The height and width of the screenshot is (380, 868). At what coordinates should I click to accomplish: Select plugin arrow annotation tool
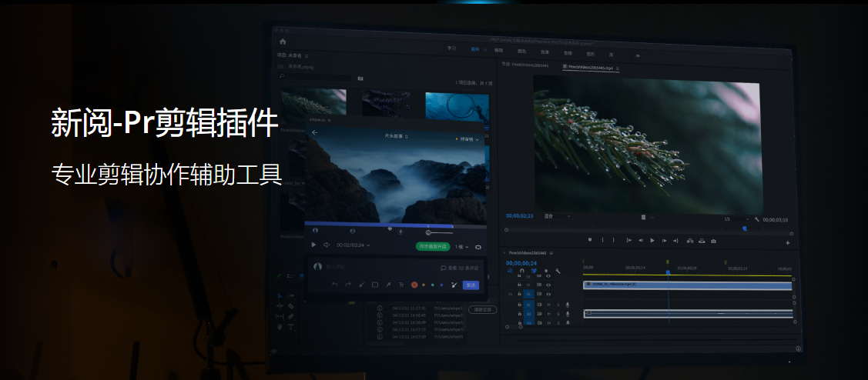point(388,285)
